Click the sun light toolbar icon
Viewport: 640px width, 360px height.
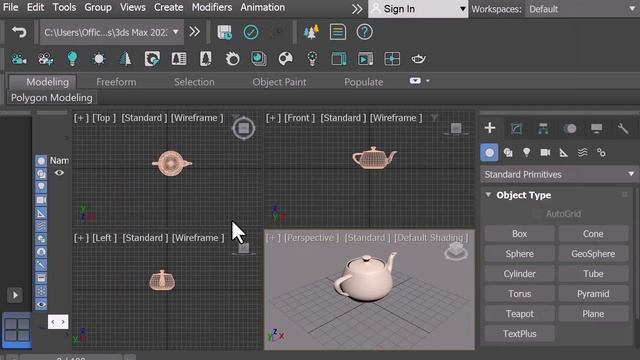pyautogui.click(x=99, y=59)
